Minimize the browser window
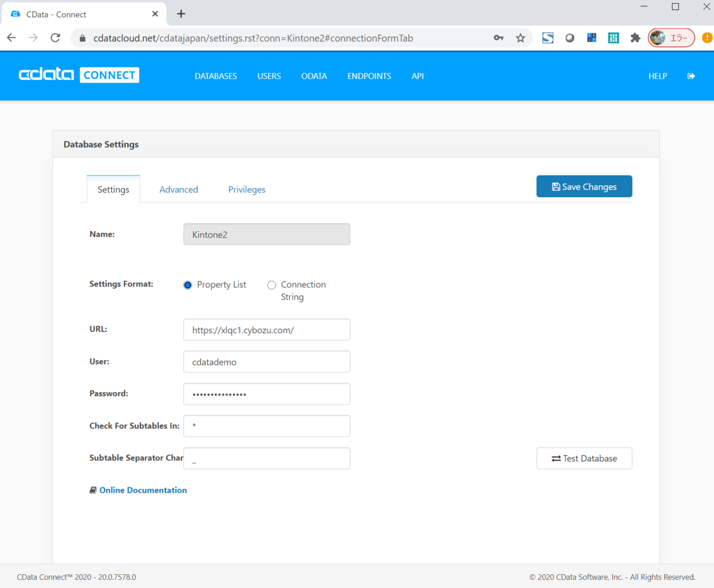Viewport: 714px width, 588px height. [644, 7]
